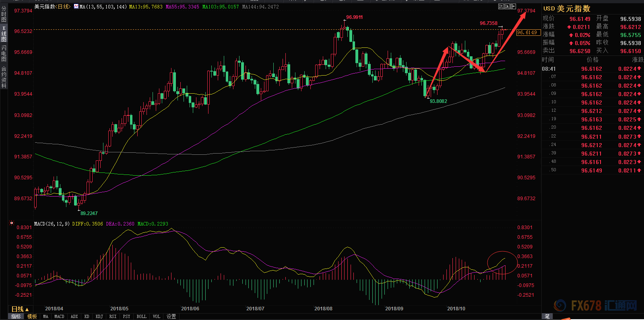Click the 美元指数<日线> chart title
This screenshot has width=644, height=320.
coord(52,6)
